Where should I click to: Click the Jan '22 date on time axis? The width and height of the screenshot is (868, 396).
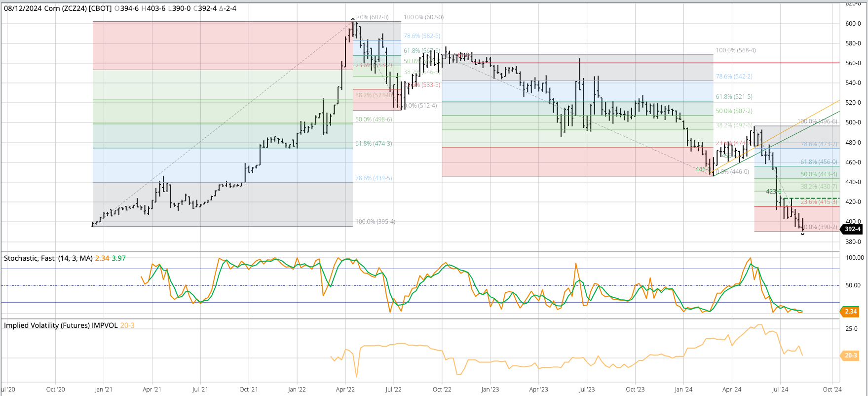tap(297, 389)
